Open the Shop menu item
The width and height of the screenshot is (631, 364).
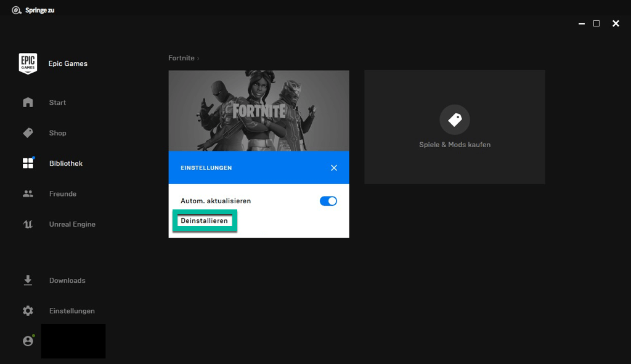pos(57,133)
